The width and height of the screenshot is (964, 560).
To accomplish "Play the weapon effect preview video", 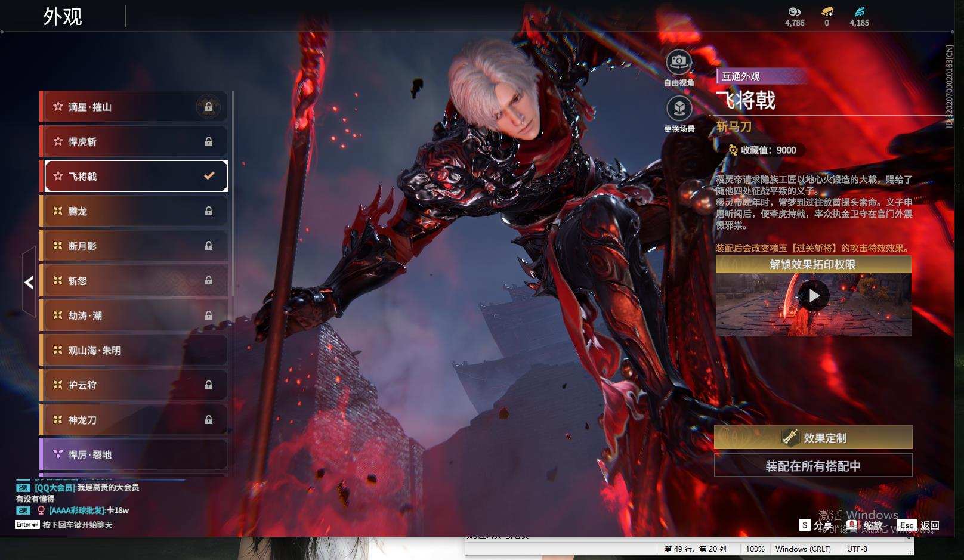I will point(814,296).
